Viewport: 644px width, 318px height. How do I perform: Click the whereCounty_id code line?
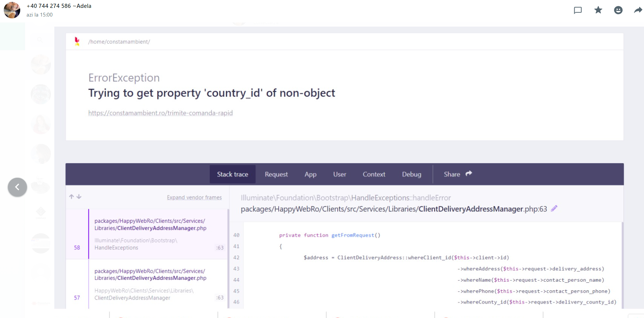[537, 302]
